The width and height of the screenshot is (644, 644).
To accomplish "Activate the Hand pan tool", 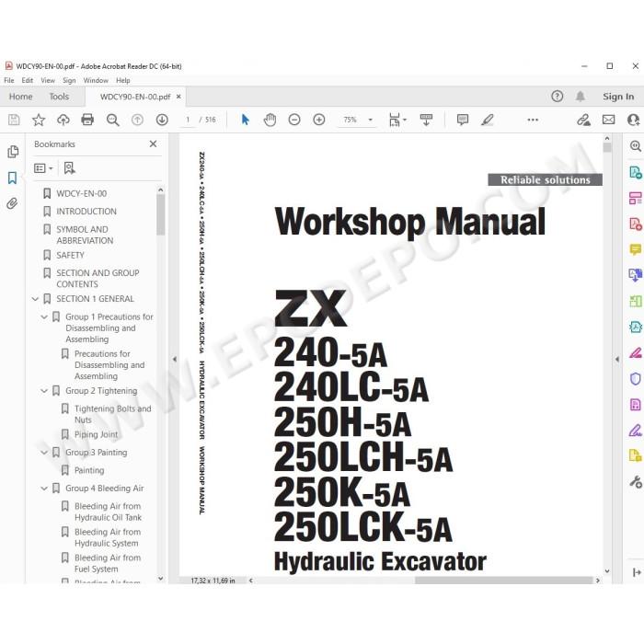I will pyautogui.click(x=270, y=120).
